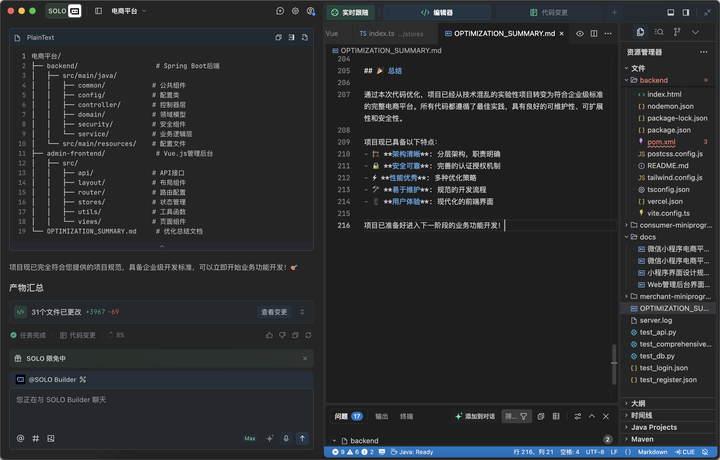
Task: Toggle the Max mode in chat input
Action: click(x=250, y=438)
